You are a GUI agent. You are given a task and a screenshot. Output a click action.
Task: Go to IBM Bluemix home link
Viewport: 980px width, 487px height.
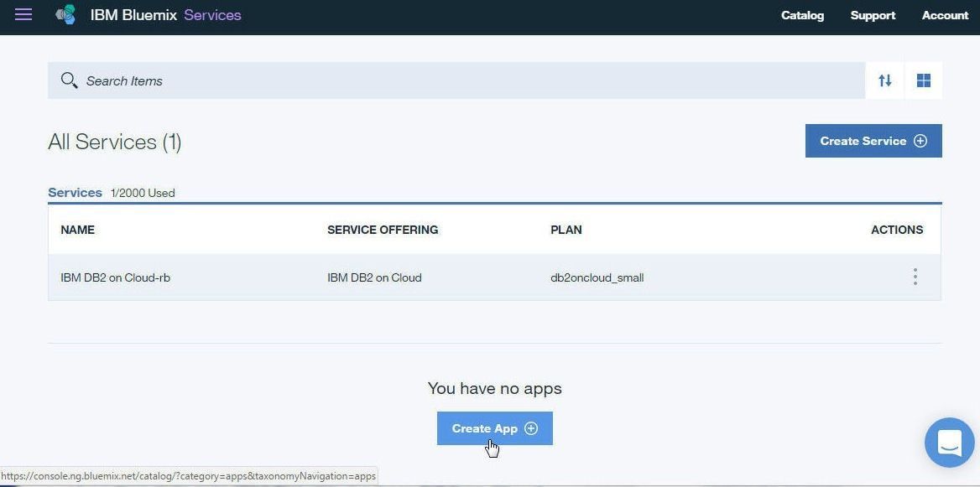click(x=134, y=15)
